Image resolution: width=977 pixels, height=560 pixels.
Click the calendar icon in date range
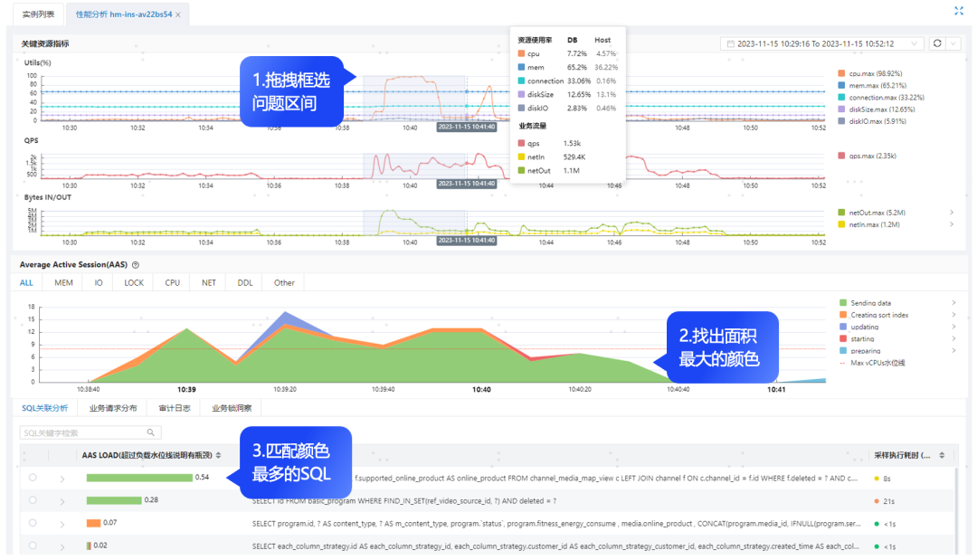pyautogui.click(x=731, y=43)
